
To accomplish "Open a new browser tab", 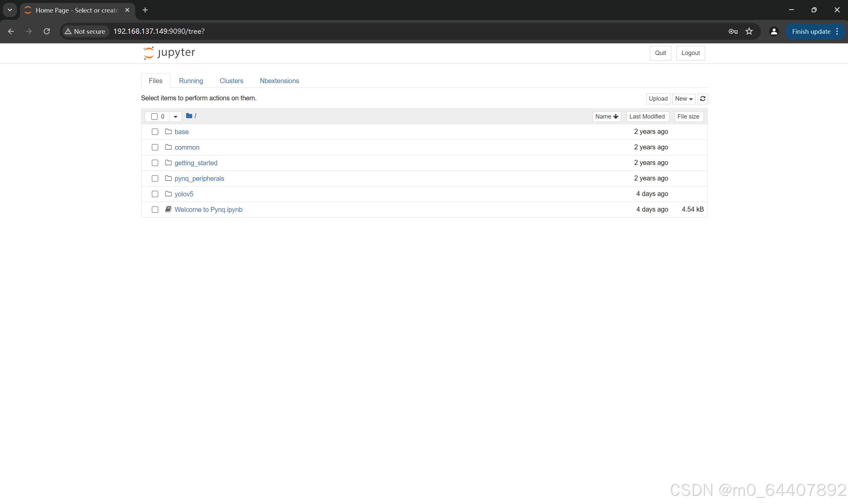I will click(x=145, y=10).
